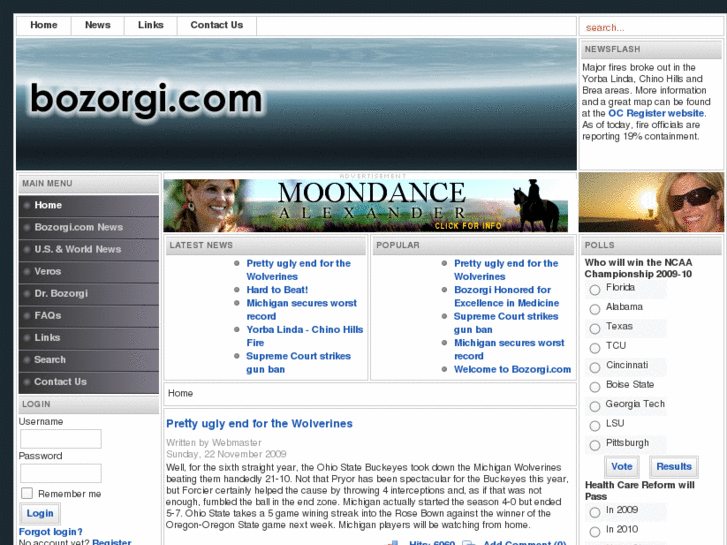
Task: Click the sunset photo thumbnail
Action: click(651, 202)
